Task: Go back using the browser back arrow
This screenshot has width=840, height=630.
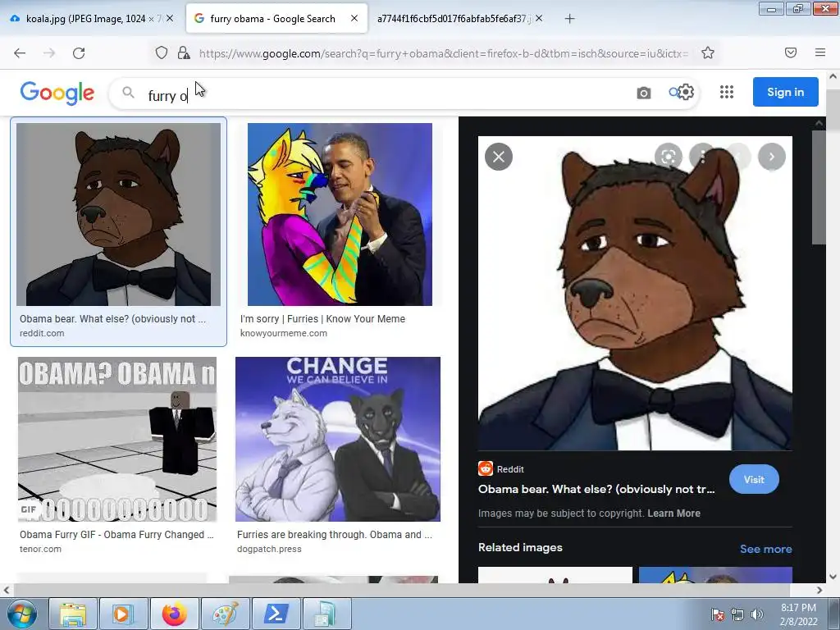Action: pos(20,53)
